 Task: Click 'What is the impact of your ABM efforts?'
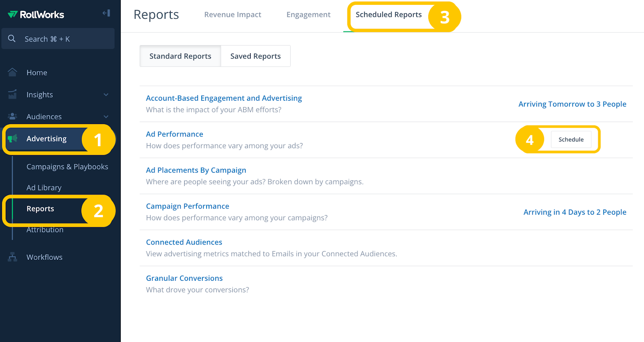coord(213,110)
